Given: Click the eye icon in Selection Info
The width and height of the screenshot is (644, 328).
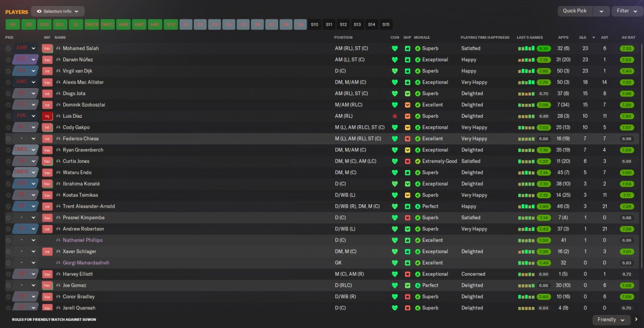Looking at the screenshot, I should pos(39,11).
